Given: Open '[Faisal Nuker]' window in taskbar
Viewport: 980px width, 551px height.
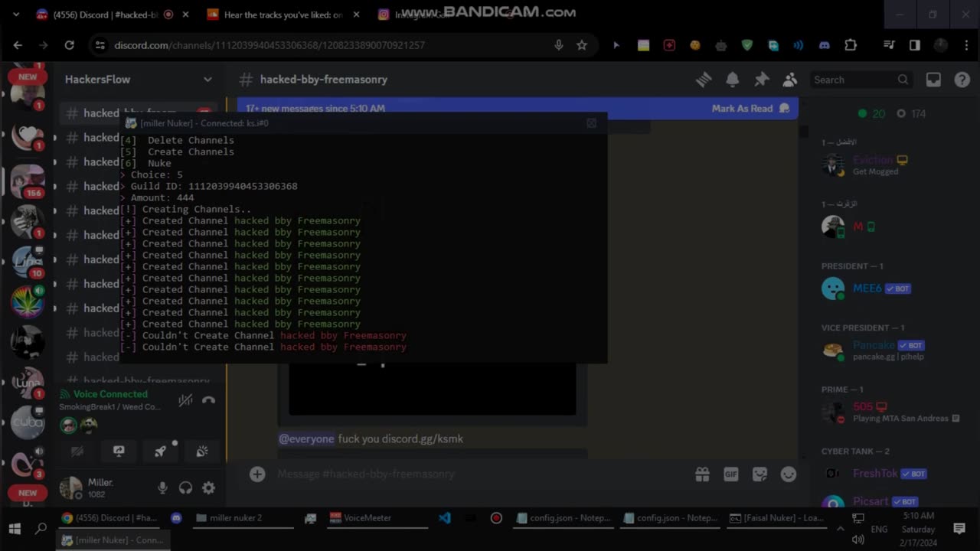Looking at the screenshot, I should tap(776, 518).
